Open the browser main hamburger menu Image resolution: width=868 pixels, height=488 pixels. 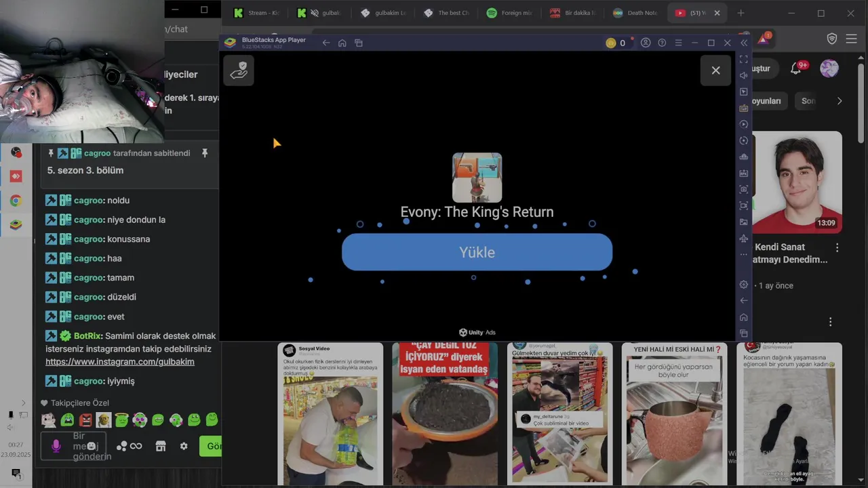pyautogui.click(x=852, y=39)
